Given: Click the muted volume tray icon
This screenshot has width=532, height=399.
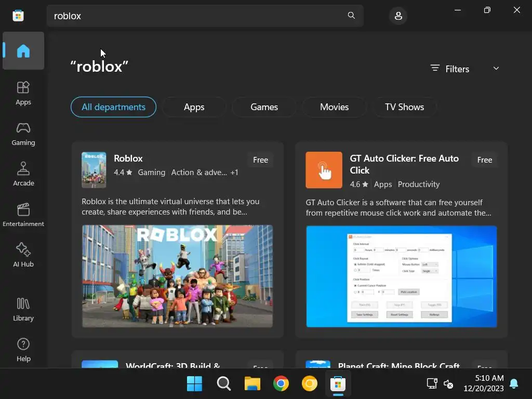Looking at the screenshot, I should tap(448, 384).
